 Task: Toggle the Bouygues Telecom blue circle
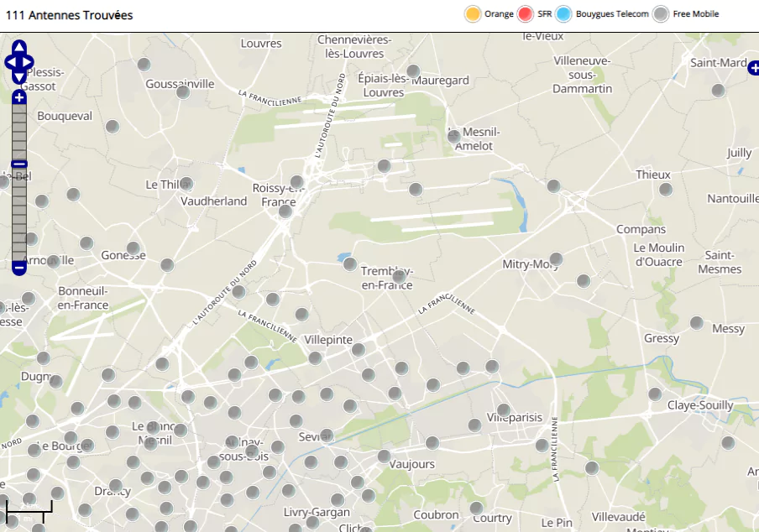[x=563, y=14]
